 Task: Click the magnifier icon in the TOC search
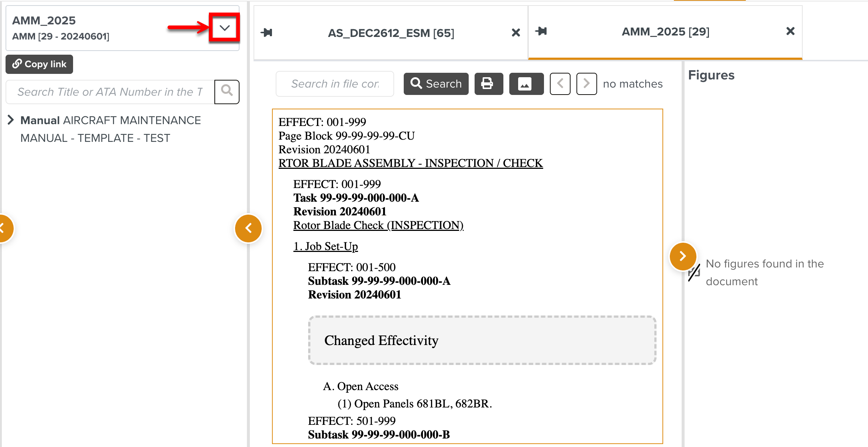(x=227, y=92)
